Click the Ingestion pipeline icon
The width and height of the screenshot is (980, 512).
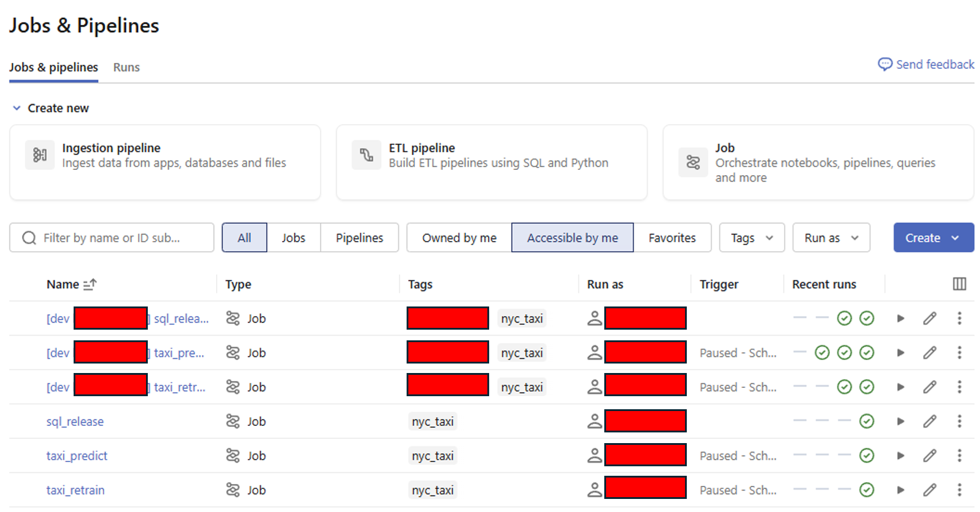tap(40, 155)
